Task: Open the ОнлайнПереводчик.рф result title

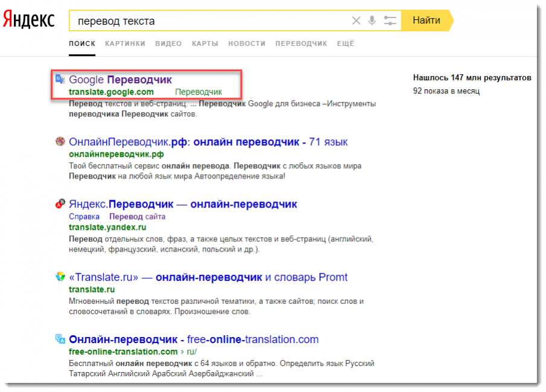Action: [x=208, y=142]
